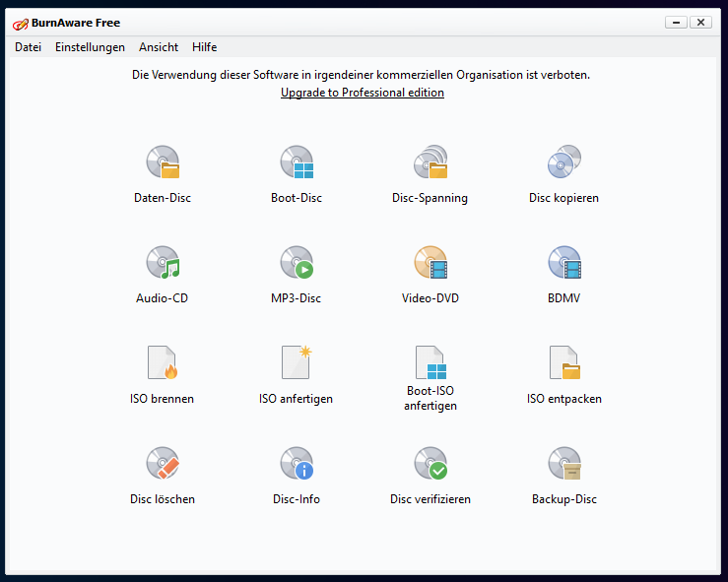Click the BurnAware logo in title bar
Image resolution: width=728 pixels, height=582 pixels.
coord(21,24)
